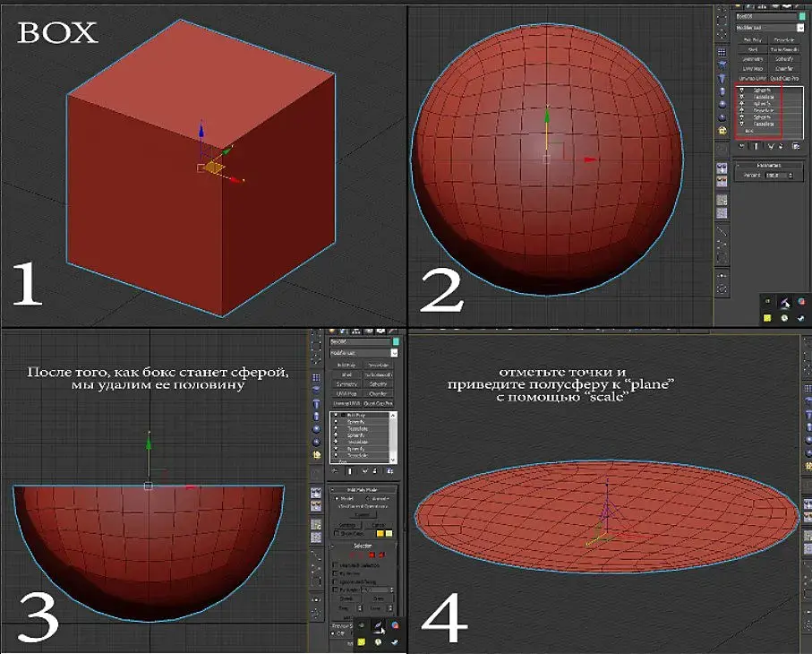The height and width of the screenshot is (654, 812).
Task: Enable Use Stack Selection checkbox
Action: 335,565
